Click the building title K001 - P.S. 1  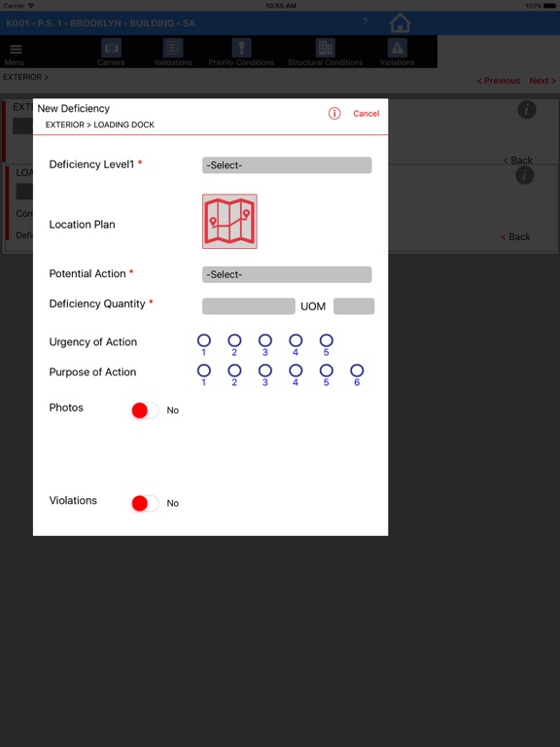100,23
